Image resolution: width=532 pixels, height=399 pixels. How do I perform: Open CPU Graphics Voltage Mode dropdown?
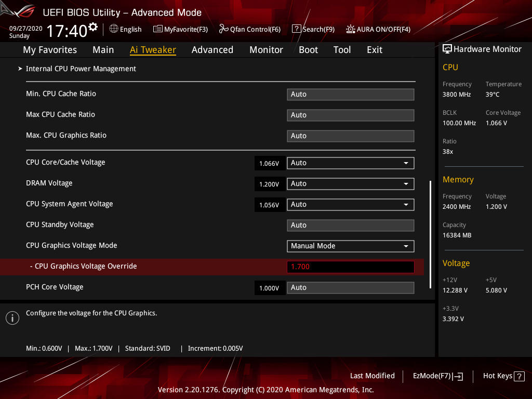tap(350, 246)
